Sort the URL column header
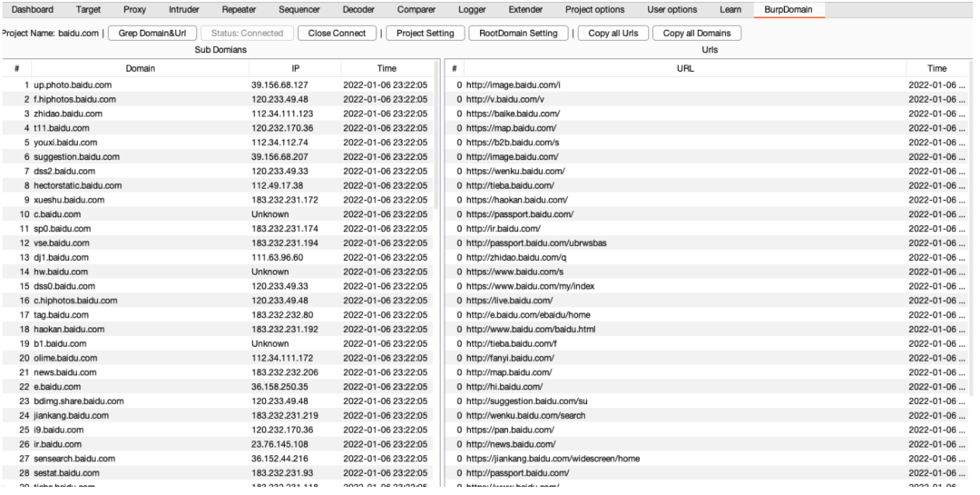The width and height of the screenshot is (980, 495). click(x=680, y=68)
